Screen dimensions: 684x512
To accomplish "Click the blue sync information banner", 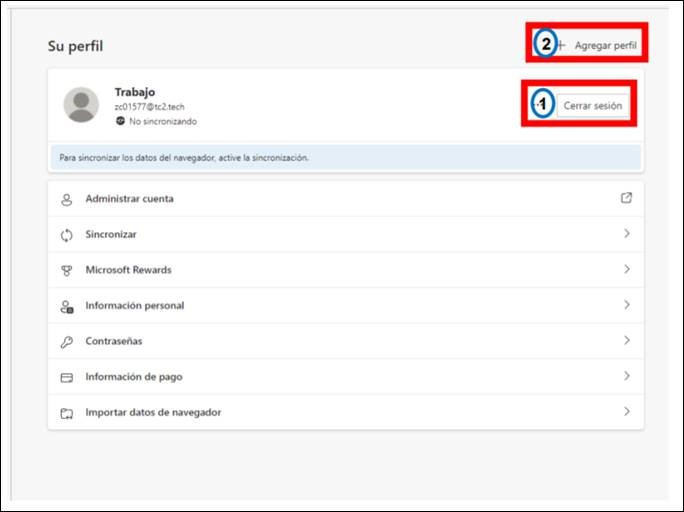I will point(345,158).
